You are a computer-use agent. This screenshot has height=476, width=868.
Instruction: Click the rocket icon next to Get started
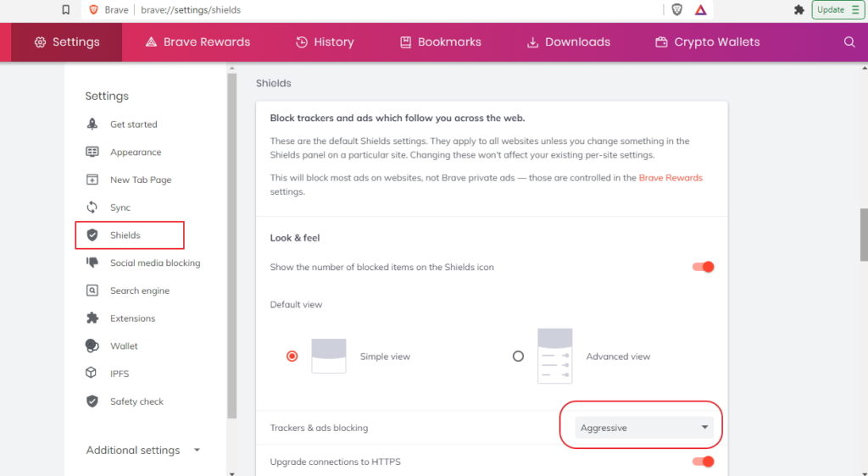[x=92, y=125]
